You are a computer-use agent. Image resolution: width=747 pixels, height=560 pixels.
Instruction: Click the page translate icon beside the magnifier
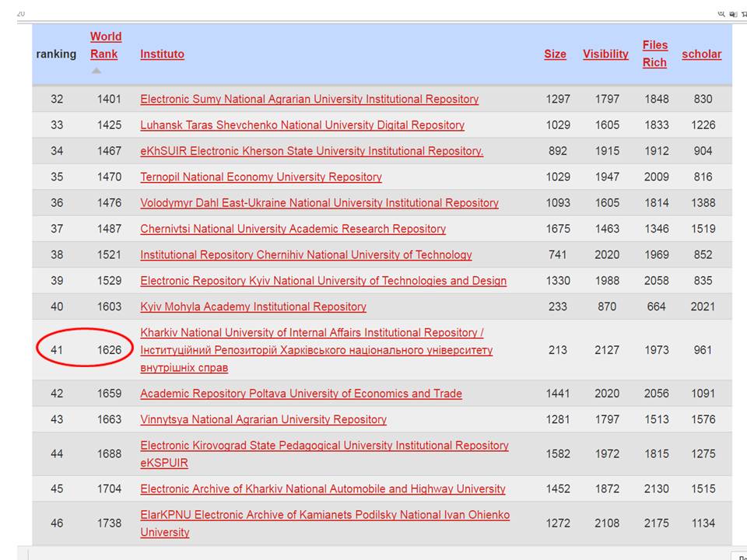pos(733,13)
